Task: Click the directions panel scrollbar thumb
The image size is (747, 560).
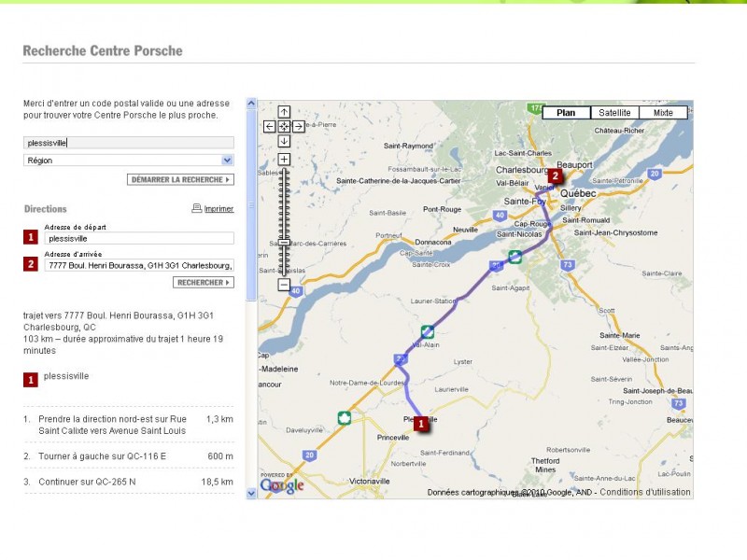Action: 251,205
